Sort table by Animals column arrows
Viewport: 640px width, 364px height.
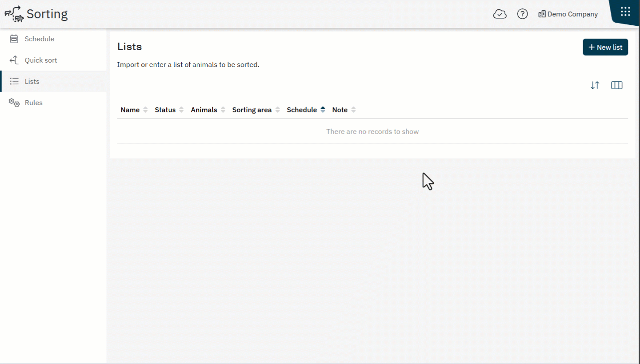[223, 110]
